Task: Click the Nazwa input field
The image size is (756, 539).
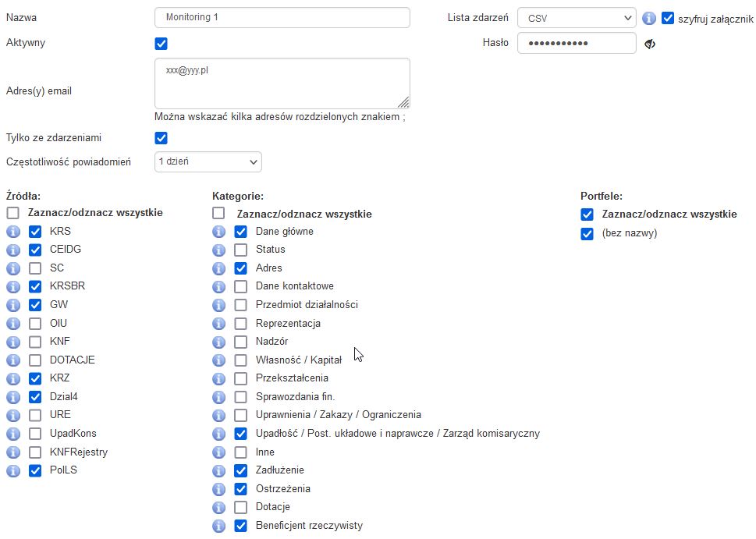Action: (282, 17)
